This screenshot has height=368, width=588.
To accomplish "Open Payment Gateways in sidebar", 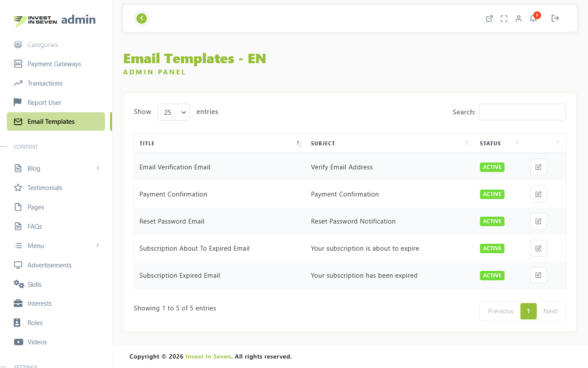I will click(x=54, y=64).
